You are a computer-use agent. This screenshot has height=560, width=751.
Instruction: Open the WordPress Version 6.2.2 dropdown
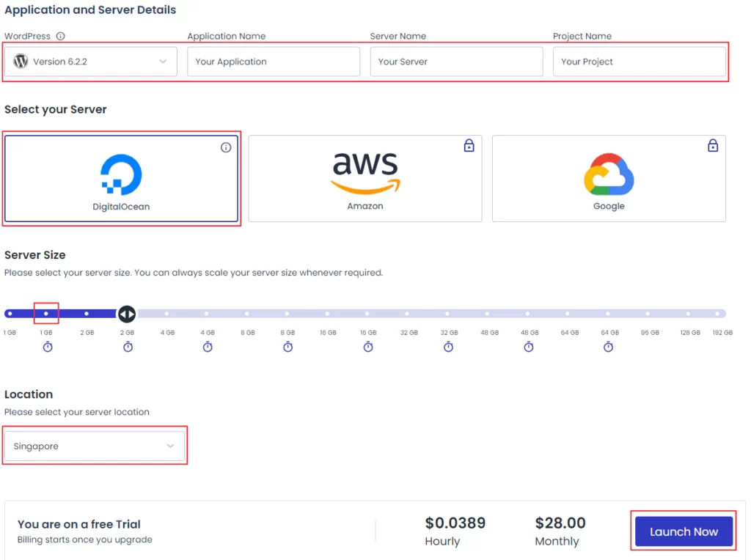91,62
